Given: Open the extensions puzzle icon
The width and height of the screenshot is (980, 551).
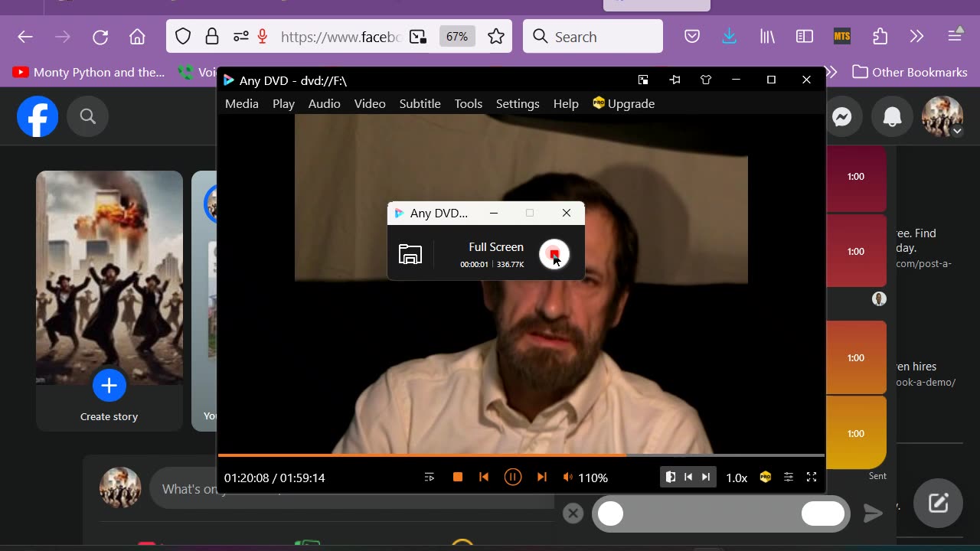Looking at the screenshot, I should 880,37.
